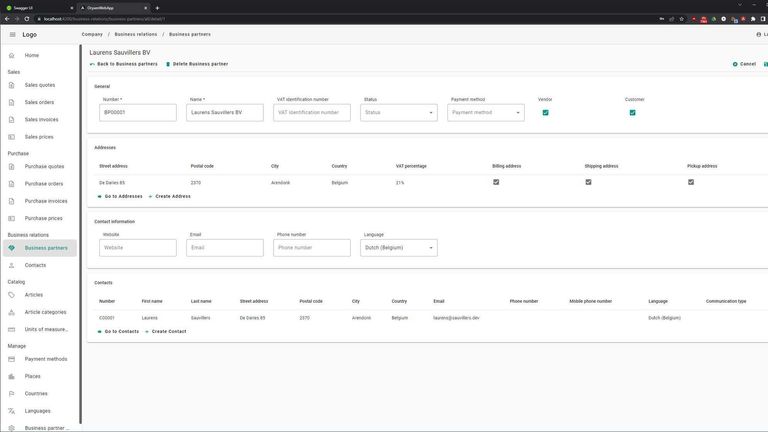
Task: Click Delete Business partner
Action: pyautogui.click(x=198, y=64)
